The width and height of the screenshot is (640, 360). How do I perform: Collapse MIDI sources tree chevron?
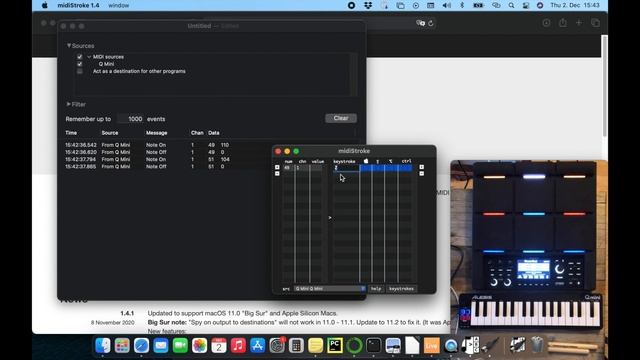point(89,57)
